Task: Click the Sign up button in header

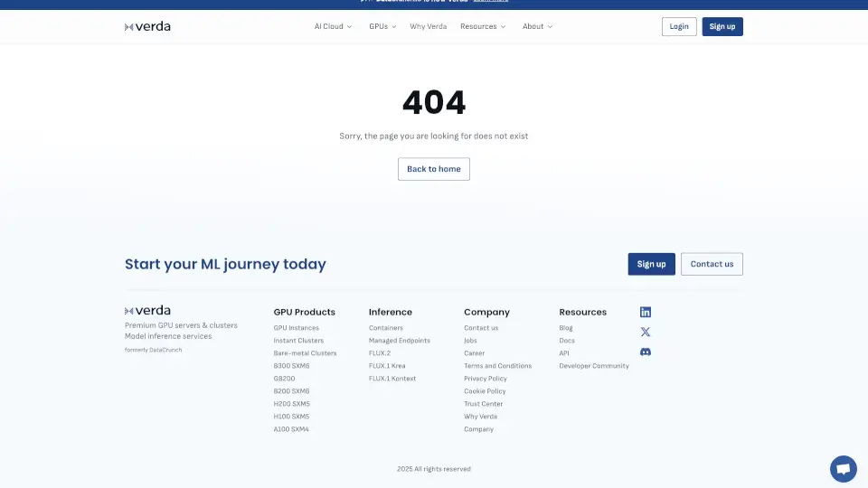Action: [x=722, y=26]
